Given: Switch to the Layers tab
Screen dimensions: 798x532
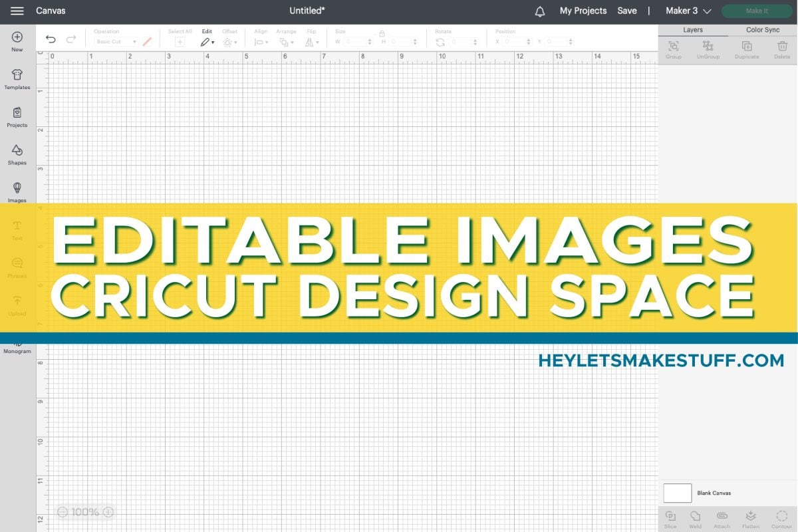Looking at the screenshot, I should [693, 30].
